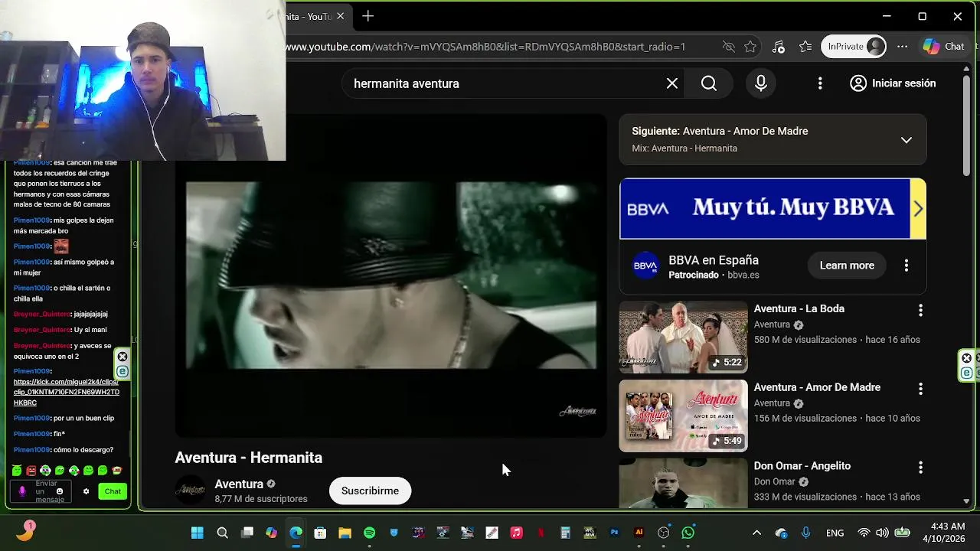Open YouTube settings three-dot menu beside Iniciar sesión

(820, 83)
